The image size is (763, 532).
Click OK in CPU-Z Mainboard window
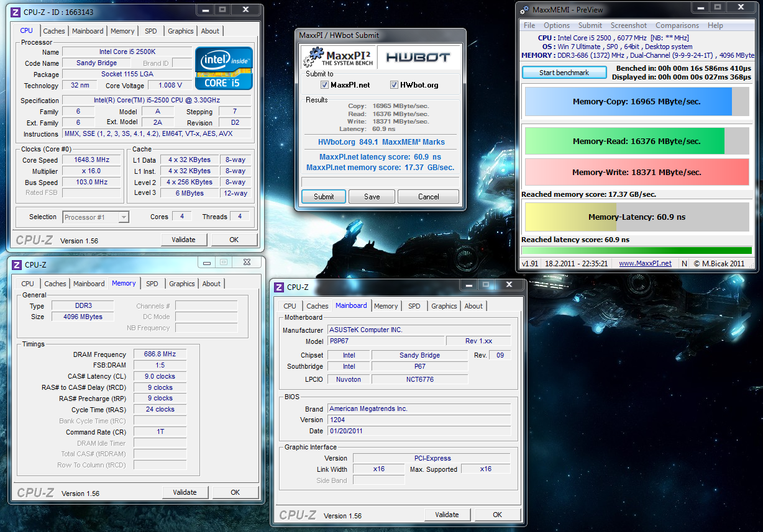click(x=497, y=515)
